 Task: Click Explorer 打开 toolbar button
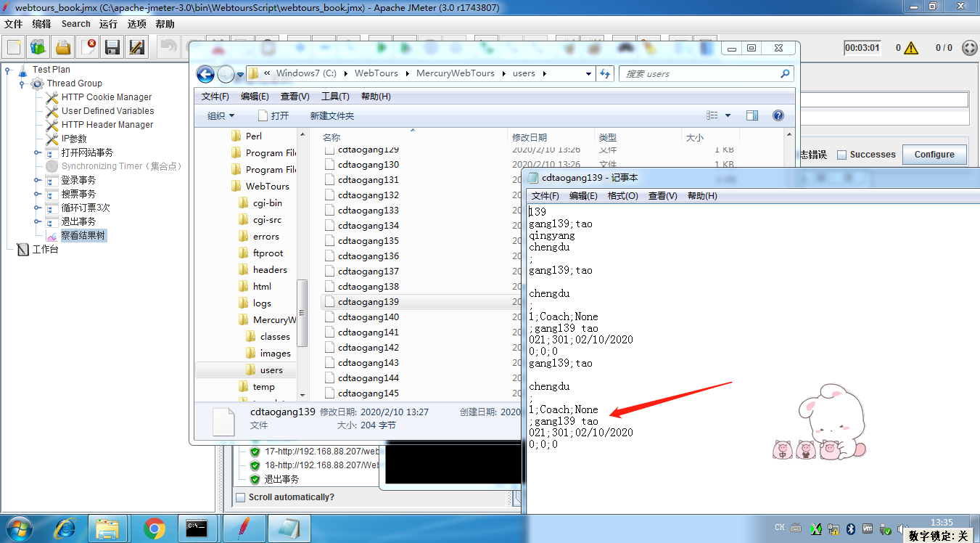click(x=273, y=116)
